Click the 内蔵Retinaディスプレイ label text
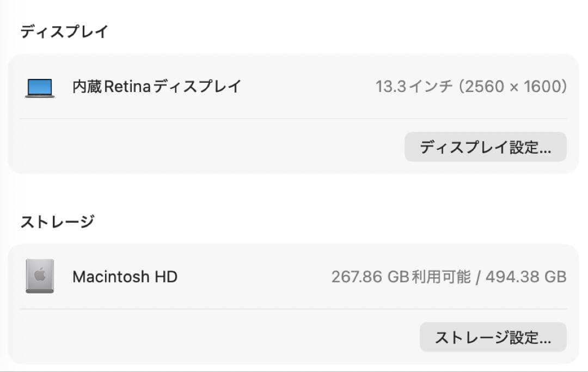This screenshot has height=372, width=588. pyautogui.click(x=156, y=86)
